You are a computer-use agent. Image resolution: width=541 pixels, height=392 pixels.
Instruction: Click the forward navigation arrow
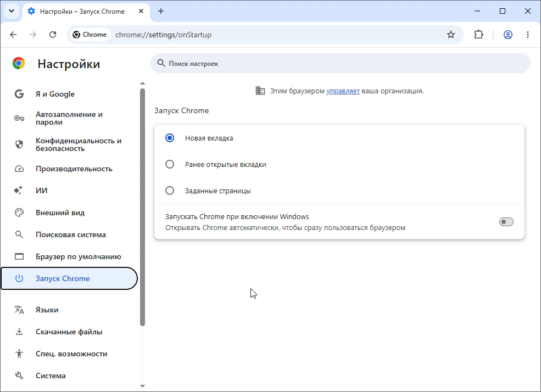click(x=33, y=35)
